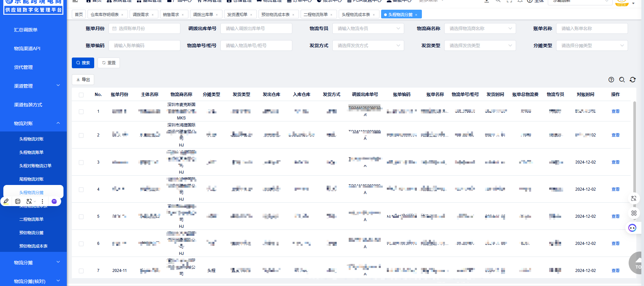644x286 pixels.
Task: Open the 分摊类型 dropdown
Action: point(592,45)
